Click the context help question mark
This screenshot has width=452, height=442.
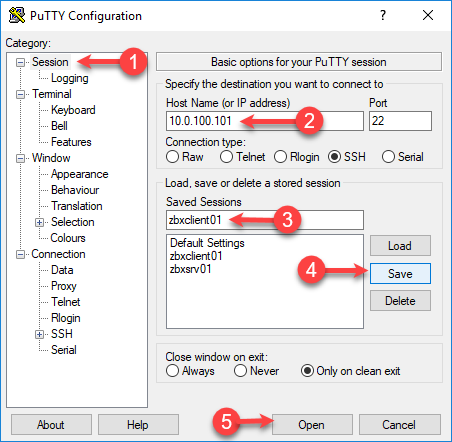coord(383,15)
